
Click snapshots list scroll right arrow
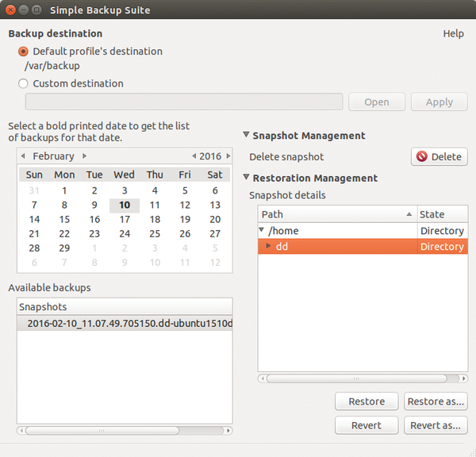coord(228,430)
